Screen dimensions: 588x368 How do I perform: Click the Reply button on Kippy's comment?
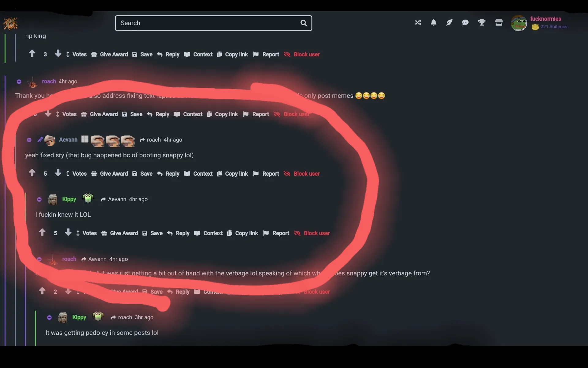point(183,233)
